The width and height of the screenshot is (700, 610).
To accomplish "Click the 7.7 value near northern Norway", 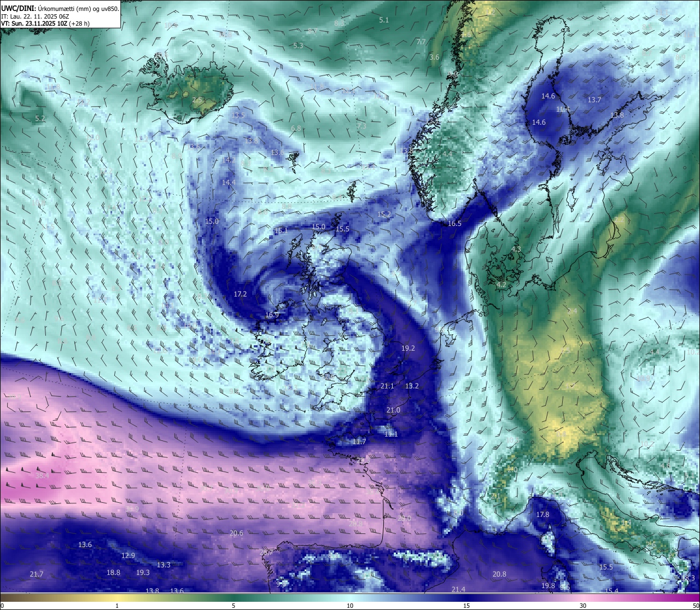I will (x=421, y=42).
